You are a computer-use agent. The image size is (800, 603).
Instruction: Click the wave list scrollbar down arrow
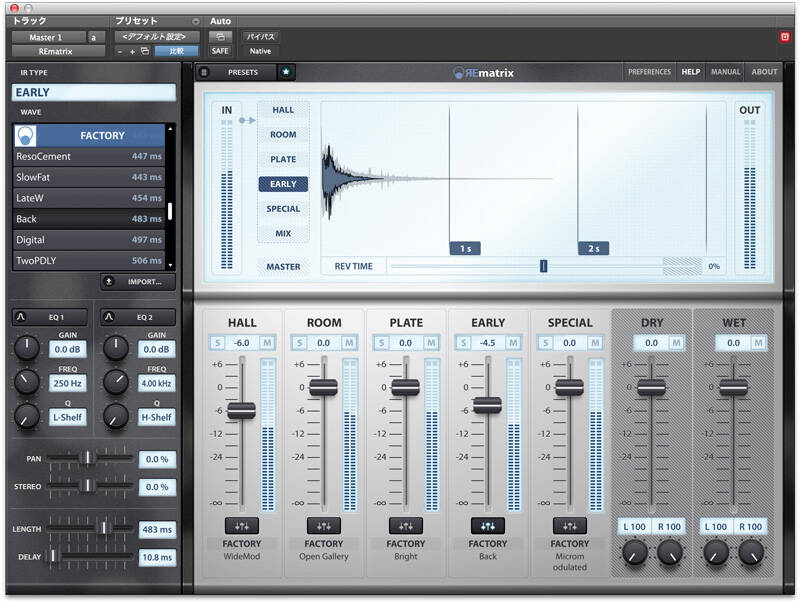tap(170, 265)
